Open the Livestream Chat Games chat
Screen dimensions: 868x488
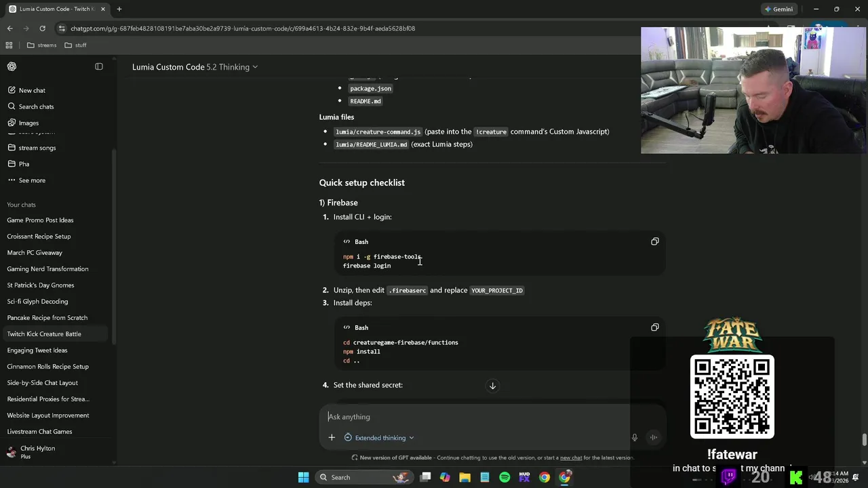(39, 432)
